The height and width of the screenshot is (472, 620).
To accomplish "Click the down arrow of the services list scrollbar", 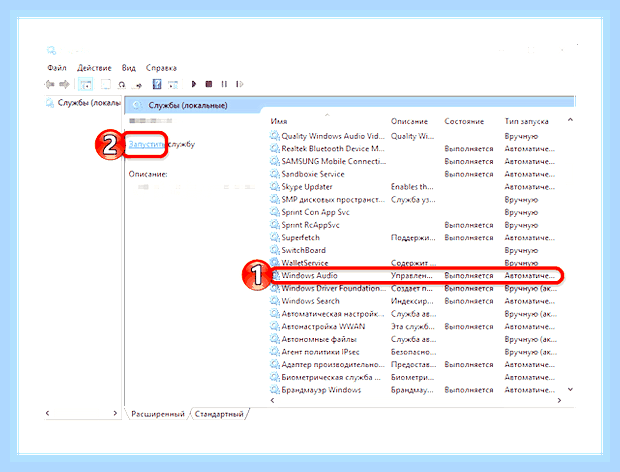I will click(x=570, y=390).
